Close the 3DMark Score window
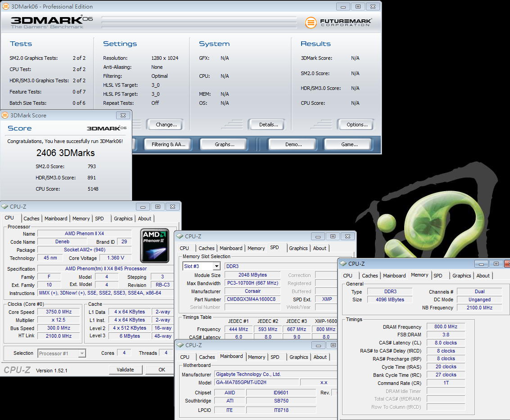This screenshot has width=510, height=420. [x=123, y=115]
